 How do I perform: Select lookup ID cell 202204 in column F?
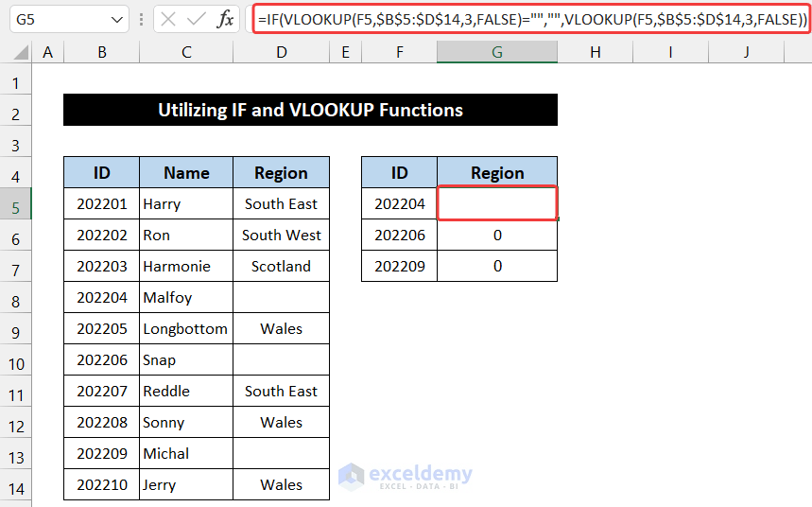click(x=399, y=203)
